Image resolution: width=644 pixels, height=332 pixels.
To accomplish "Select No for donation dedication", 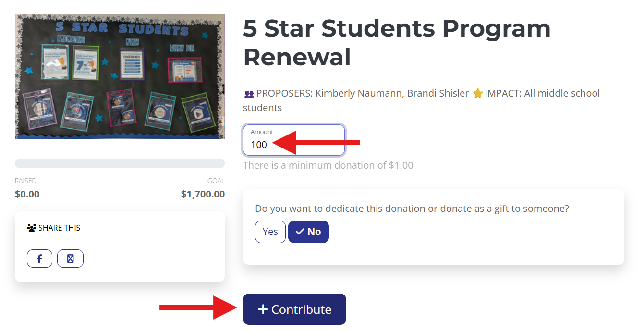I will pyautogui.click(x=308, y=232).
